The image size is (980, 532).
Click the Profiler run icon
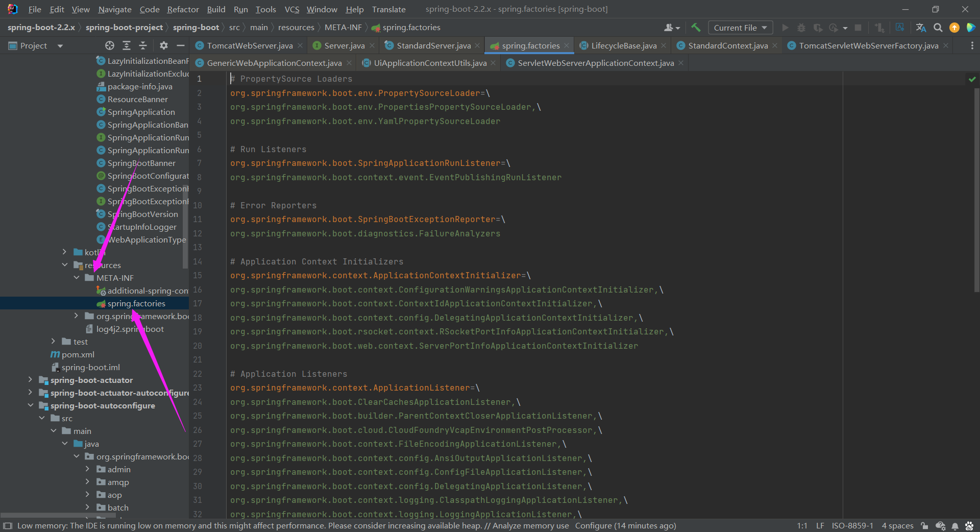point(834,28)
